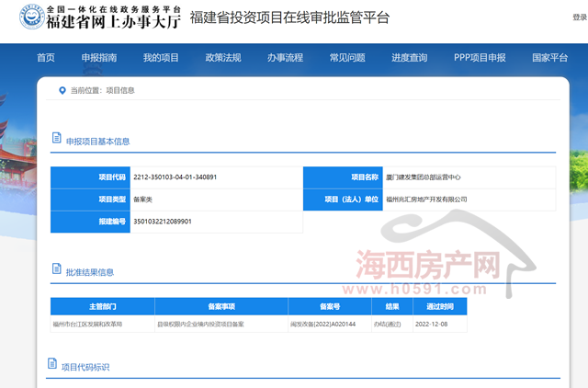Click the 备案号 column header
The height and width of the screenshot is (388, 588).
point(330,306)
